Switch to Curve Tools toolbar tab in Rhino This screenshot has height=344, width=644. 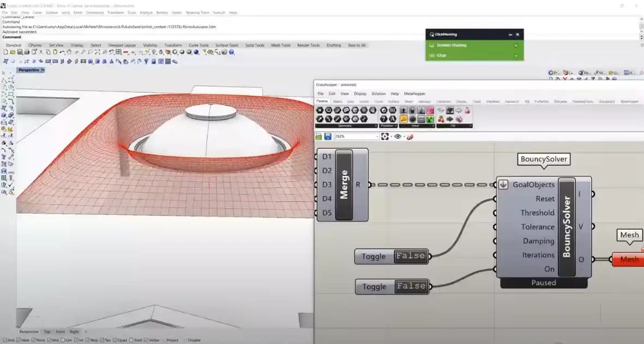click(x=198, y=45)
